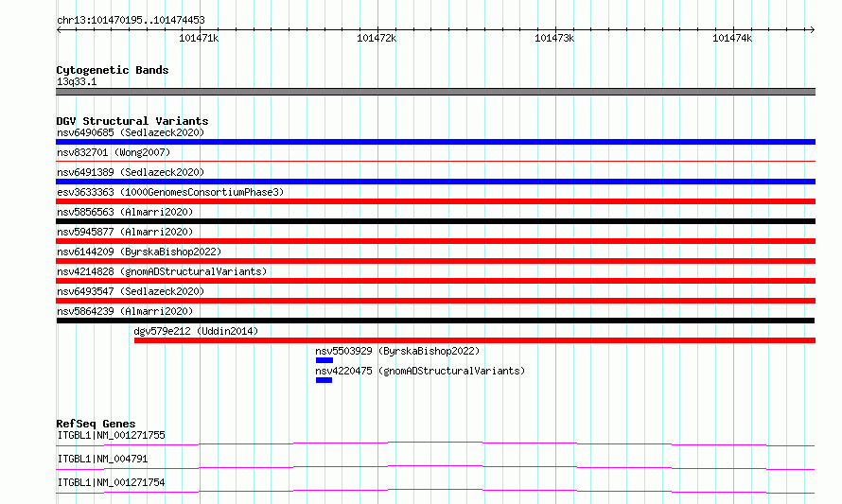Click the ITGBL1|NM_001271754 magenta intron line
842x504 pixels.
pyautogui.click(x=435, y=491)
